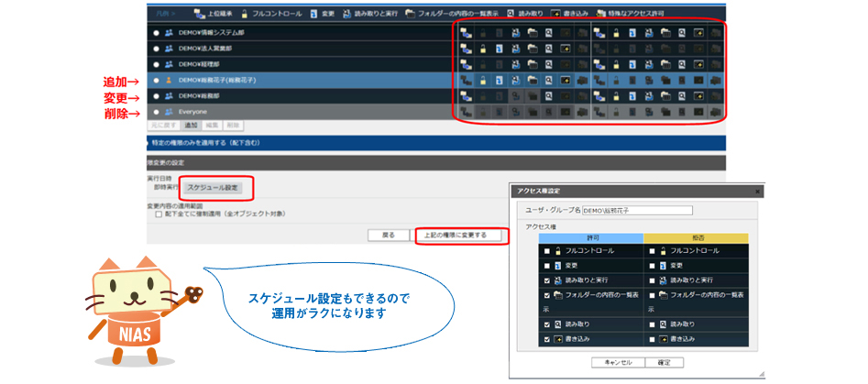The image size is (868, 384).
Task: Check 拒否 書き込み checkbox in dialog
Action: [x=654, y=339]
